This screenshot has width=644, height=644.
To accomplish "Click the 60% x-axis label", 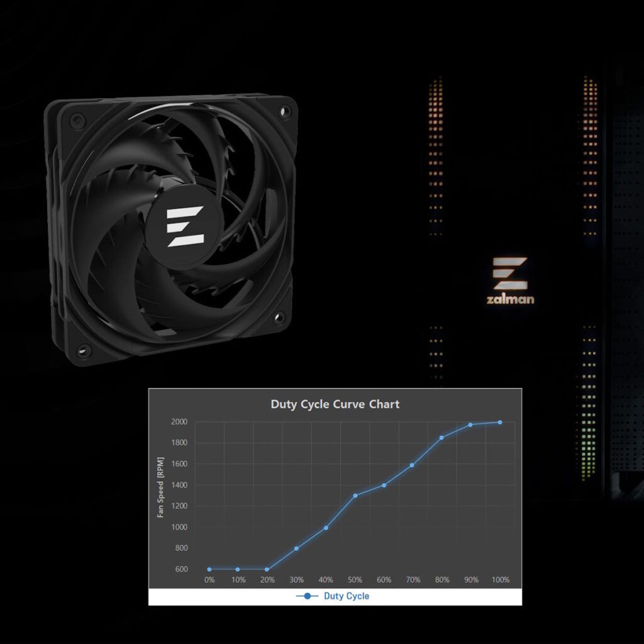I will (384, 580).
